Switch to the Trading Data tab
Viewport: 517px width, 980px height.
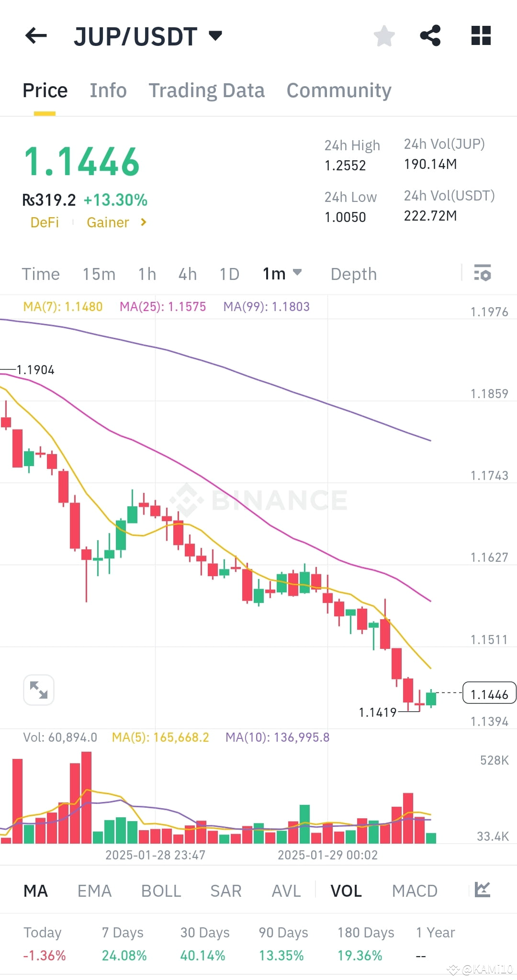pyautogui.click(x=207, y=90)
